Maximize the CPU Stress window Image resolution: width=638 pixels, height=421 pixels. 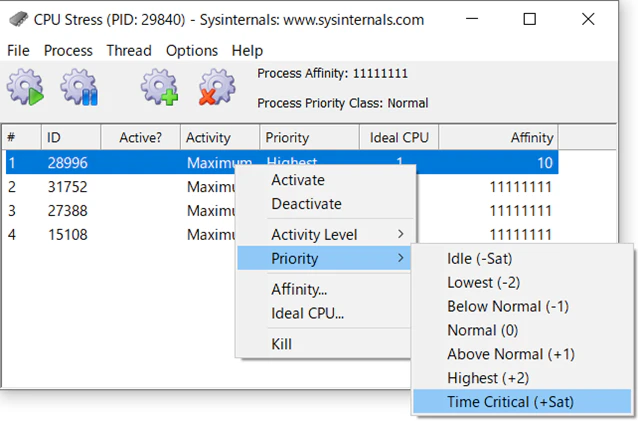pos(529,19)
